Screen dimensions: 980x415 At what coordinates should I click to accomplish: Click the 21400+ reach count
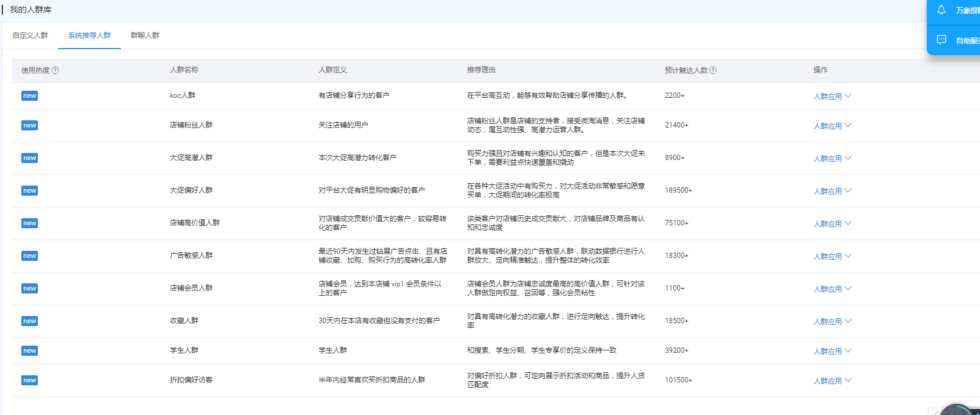pos(676,125)
